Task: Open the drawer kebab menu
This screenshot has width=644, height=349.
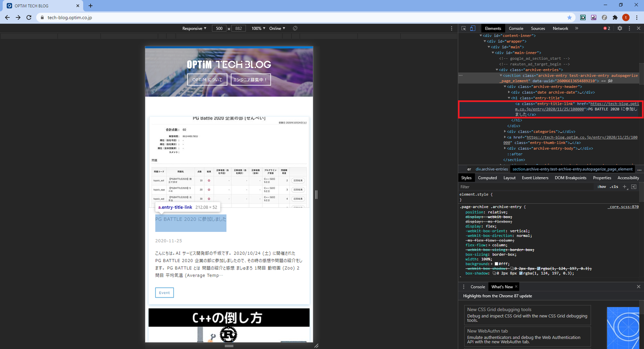Action: pos(464,287)
